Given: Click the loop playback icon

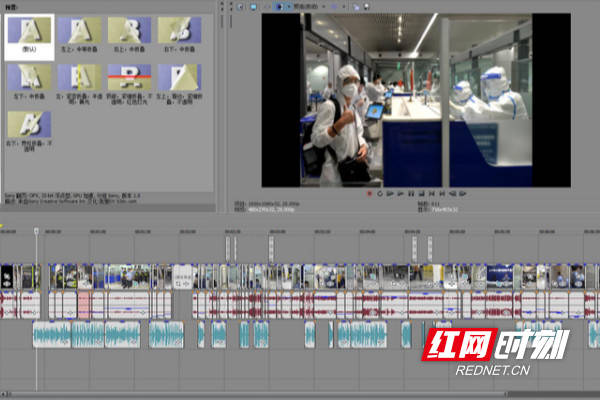Looking at the screenshot, I should 380,194.
